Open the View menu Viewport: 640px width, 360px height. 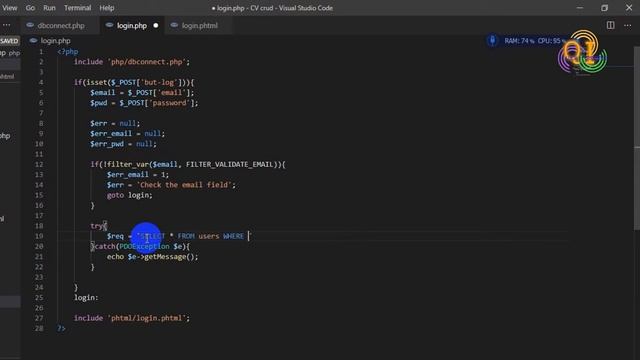[9, 8]
